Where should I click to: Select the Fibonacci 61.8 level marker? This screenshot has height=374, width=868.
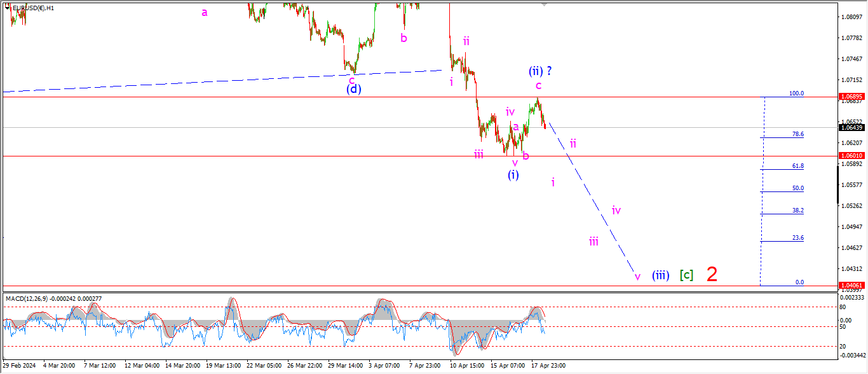(798, 166)
